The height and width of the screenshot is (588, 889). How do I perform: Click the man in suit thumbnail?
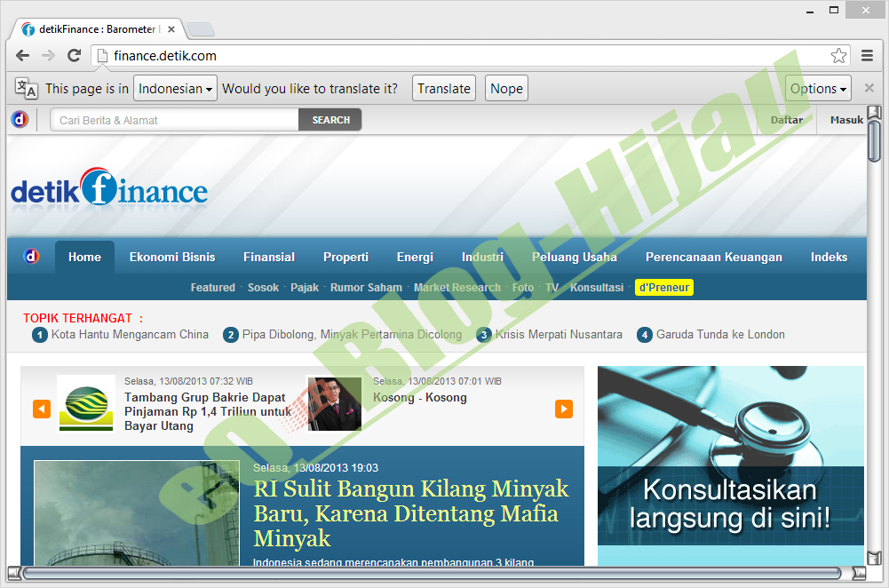coord(335,403)
